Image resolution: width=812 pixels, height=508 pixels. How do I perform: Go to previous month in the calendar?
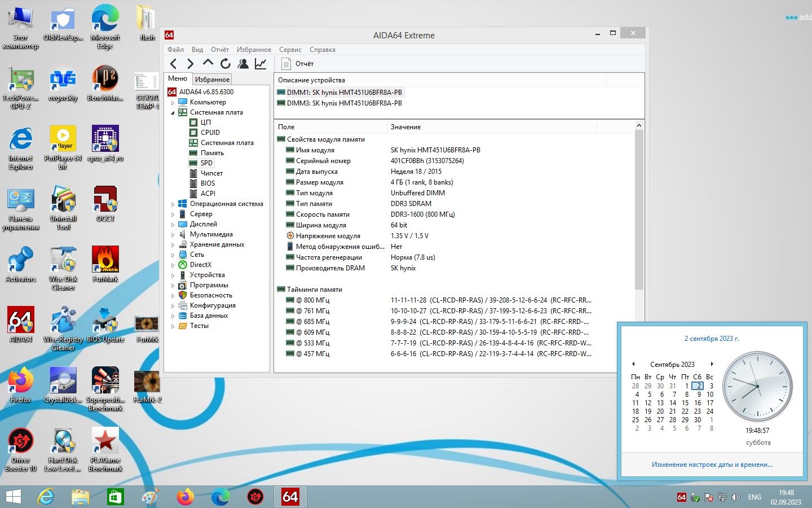[633, 364]
